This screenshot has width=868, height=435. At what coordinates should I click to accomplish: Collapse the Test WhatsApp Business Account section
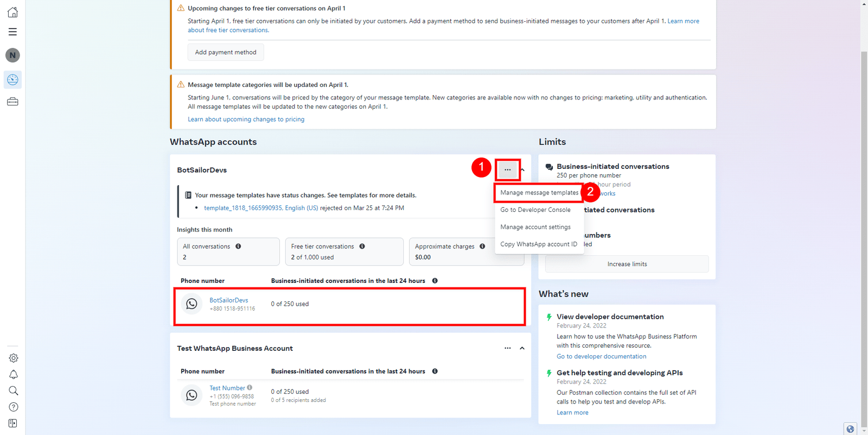point(522,348)
